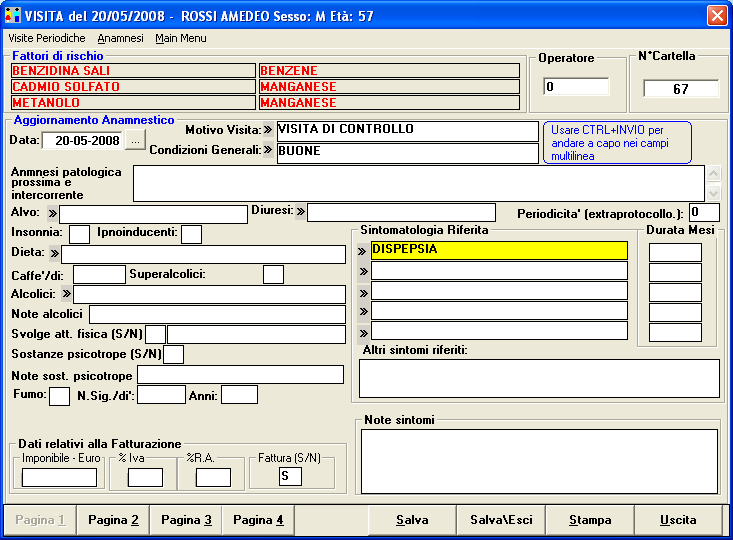Viewport: 733px width, 540px height.
Task: Click the Periodicita' extraprotocollo field
Action: tap(704, 213)
